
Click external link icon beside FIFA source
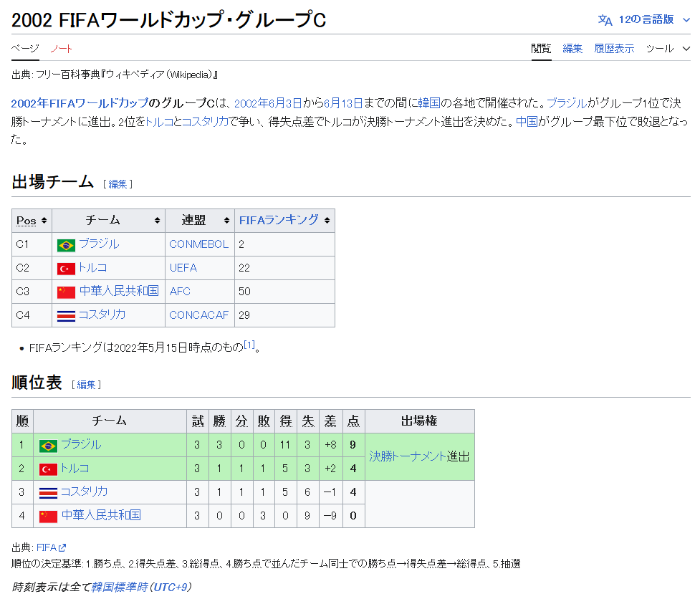coord(62,547)
